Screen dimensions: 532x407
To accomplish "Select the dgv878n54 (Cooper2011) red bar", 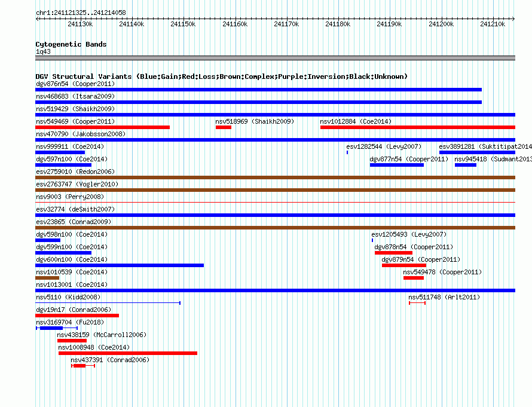I will (393, 253).
